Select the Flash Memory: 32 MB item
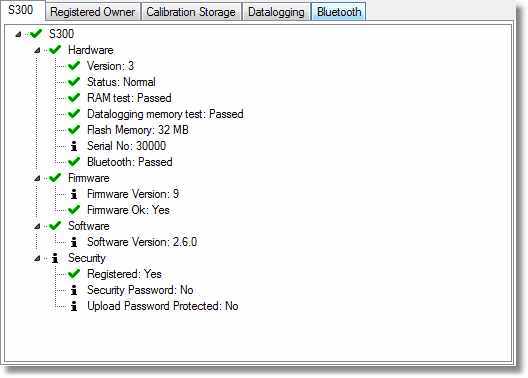 pyautogui.click(x=138, y=130)
